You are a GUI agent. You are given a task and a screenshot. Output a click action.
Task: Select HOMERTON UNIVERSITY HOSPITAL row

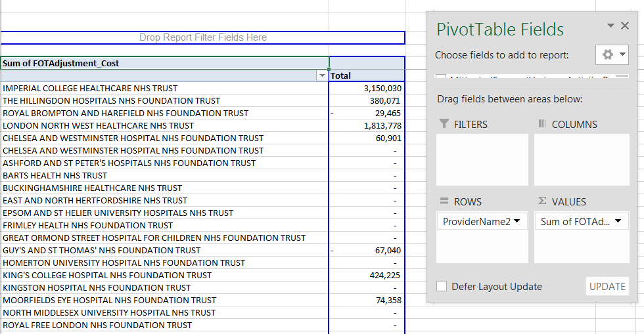coord(165,262)
